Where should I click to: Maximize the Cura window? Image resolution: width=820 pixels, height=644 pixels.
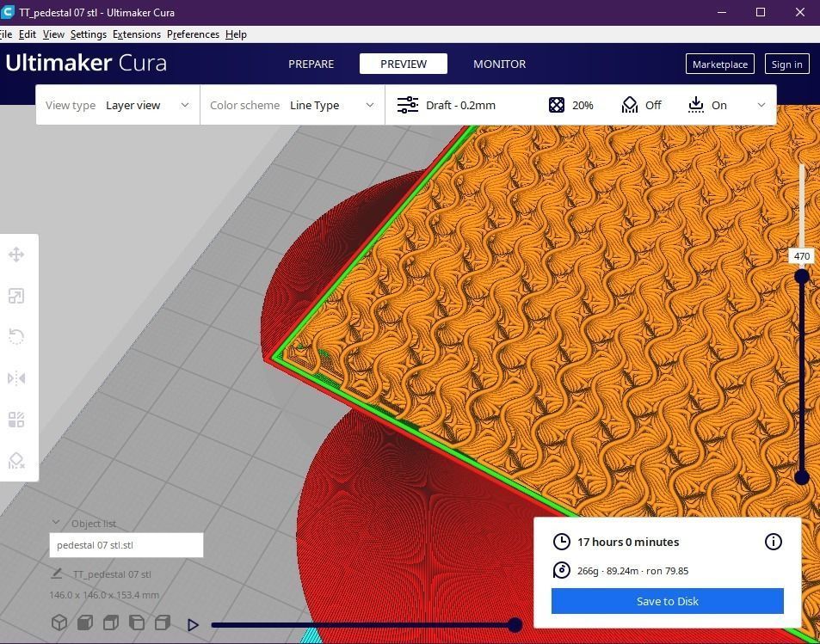click(x=761, y=12)
